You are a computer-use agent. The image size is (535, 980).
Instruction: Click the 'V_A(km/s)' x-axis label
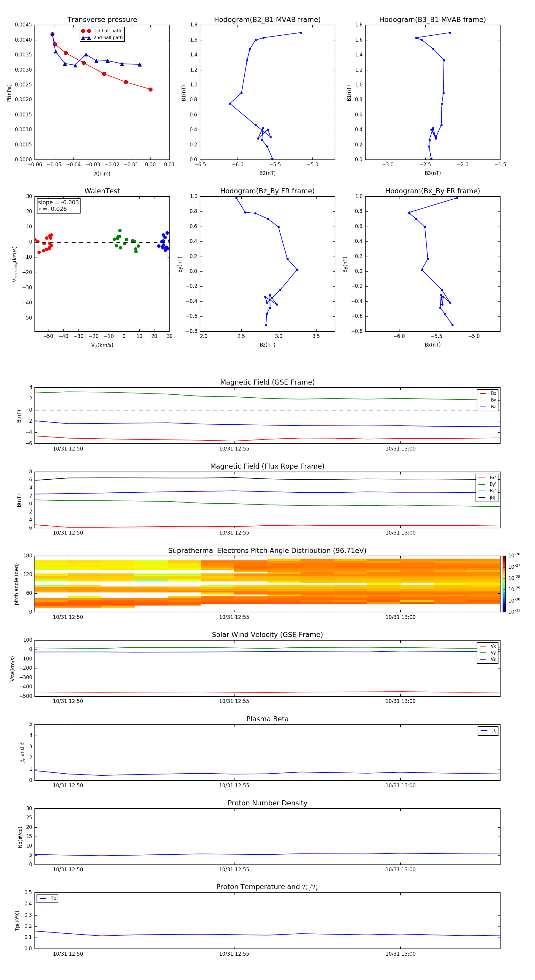click(102, 345)
